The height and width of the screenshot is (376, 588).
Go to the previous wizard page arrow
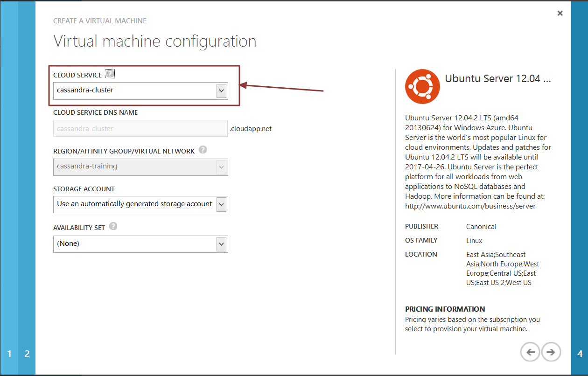click(x=531, y=352)
